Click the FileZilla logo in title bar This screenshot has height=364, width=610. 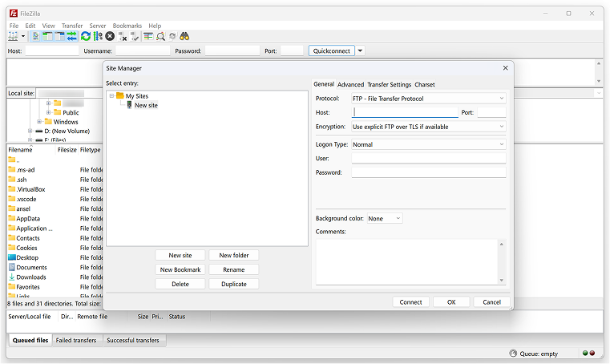point(14,14)
